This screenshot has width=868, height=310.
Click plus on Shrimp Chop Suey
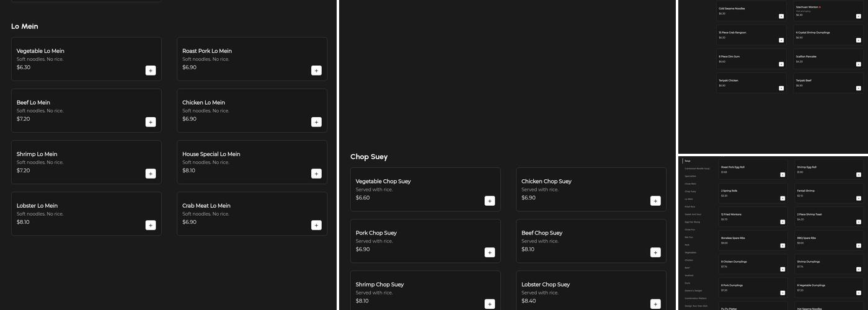490,304
